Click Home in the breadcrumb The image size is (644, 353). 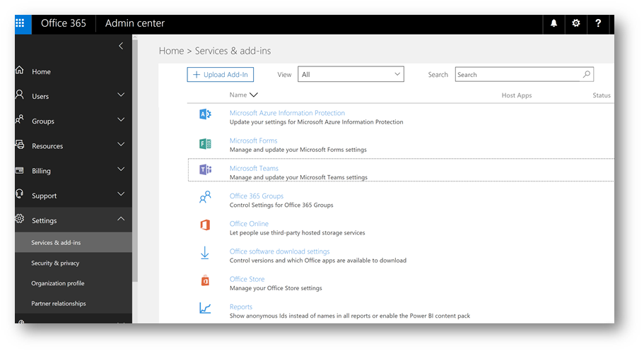tap(171, 51)
